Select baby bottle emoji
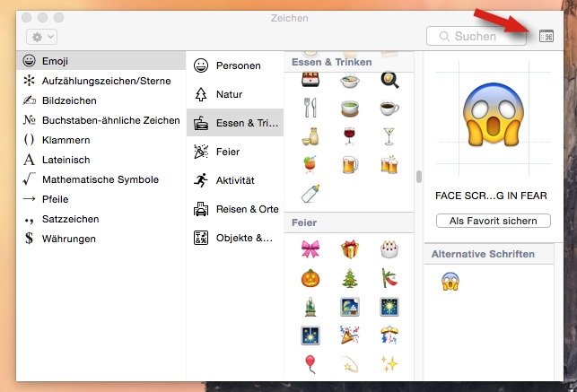Image resolution: width=577 pixels, height=392 pixels. point(310,194)
